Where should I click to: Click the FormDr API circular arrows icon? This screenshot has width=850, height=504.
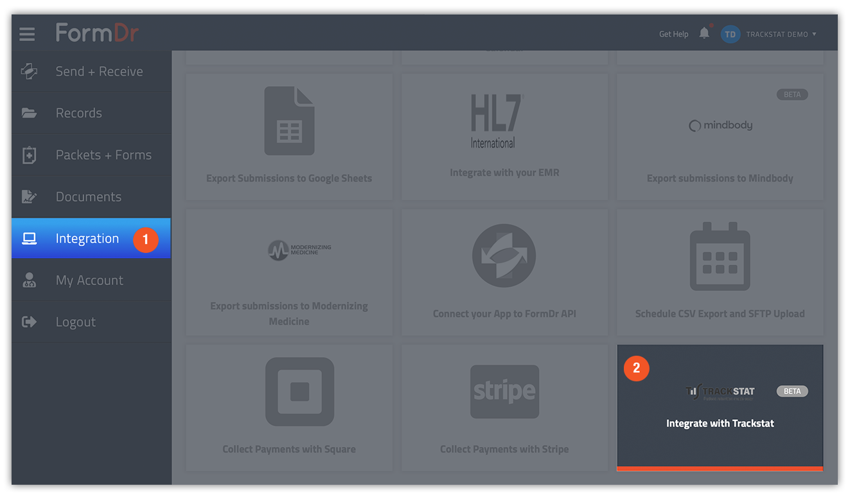tap(504, 256)
